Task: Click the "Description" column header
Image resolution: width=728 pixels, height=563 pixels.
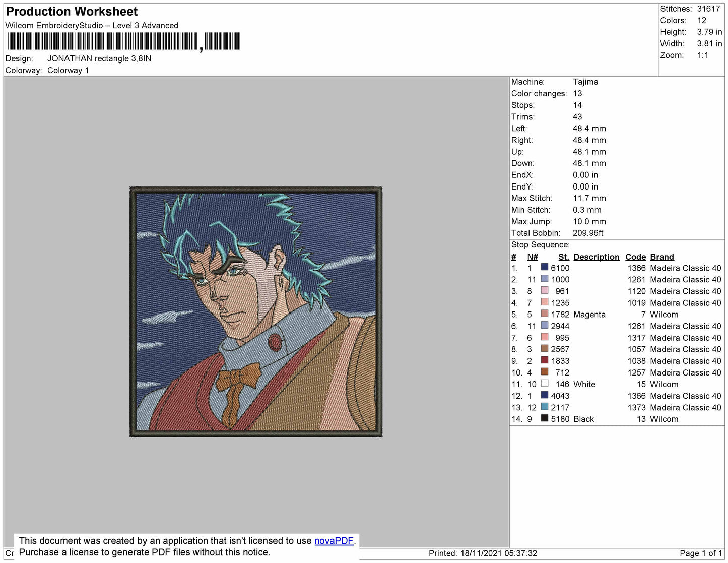Action: coord(597,257)
